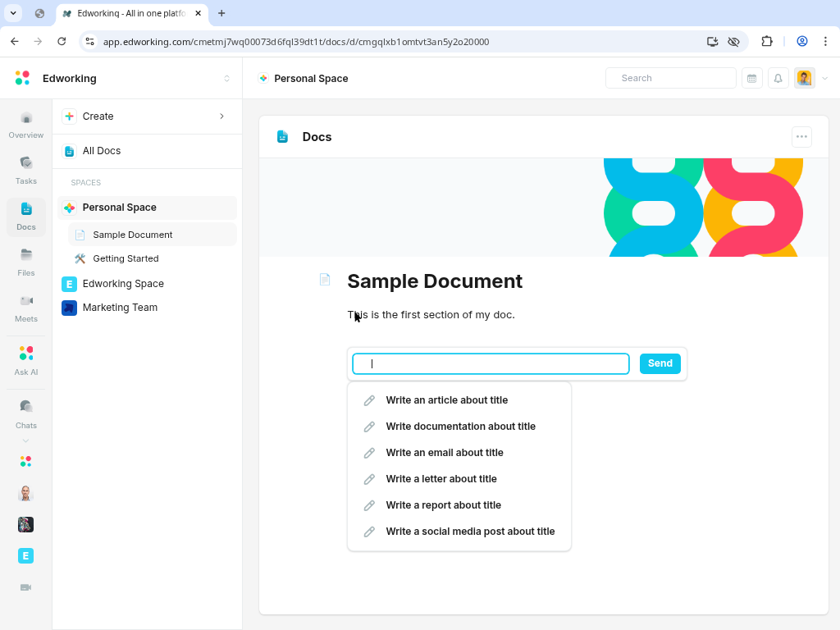Pick 'Write an email about title'

pos(444,453)
